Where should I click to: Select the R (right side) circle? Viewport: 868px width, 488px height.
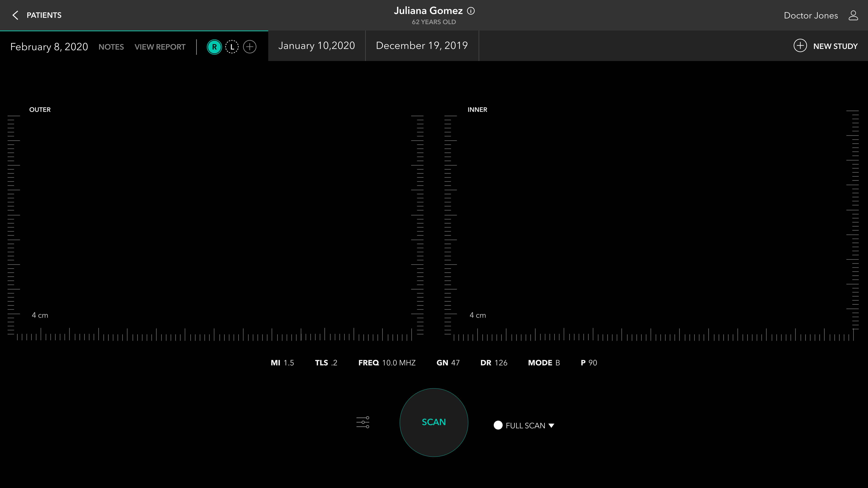click(x=214, y=47)
